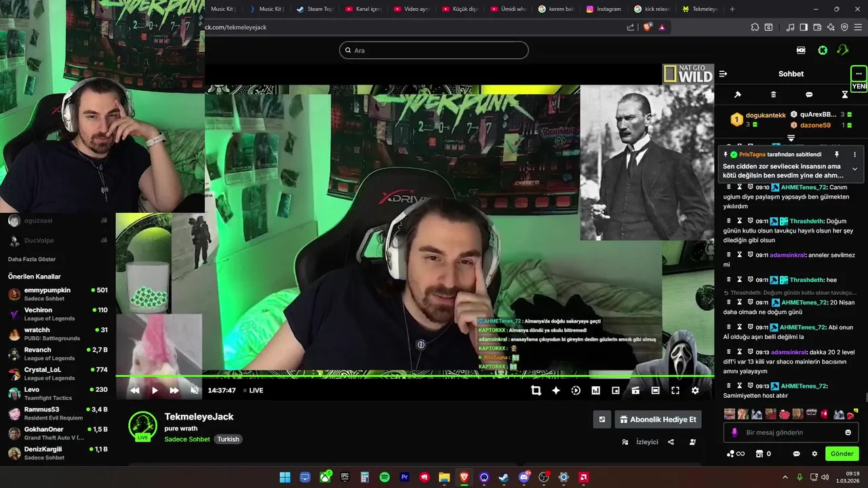
Task: Enable picture-in-picture mini player
Action: 616,390
